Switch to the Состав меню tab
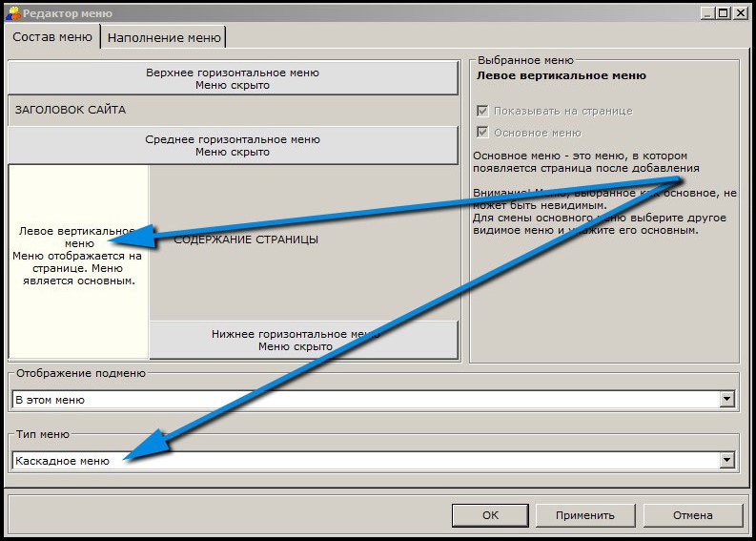The image size is (756, 541). point(51,37)
